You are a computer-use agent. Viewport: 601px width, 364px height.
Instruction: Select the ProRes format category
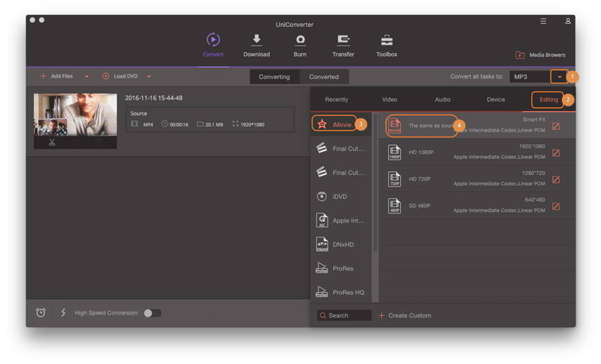click(x=339, y=268)
